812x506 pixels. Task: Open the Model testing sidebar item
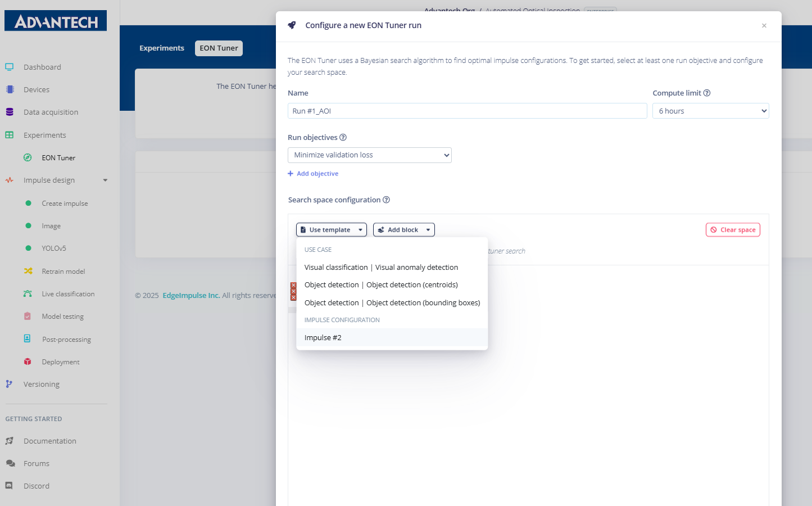coord(62,317)
